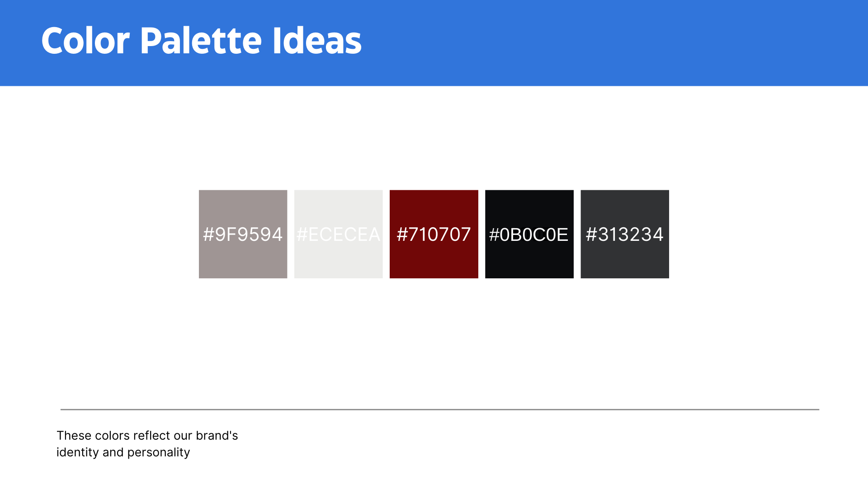Click the "These colors reflect our brand's" line
The width and height of the screenshot is (868, 488).
pyautogui.click(x=147, y=436)
